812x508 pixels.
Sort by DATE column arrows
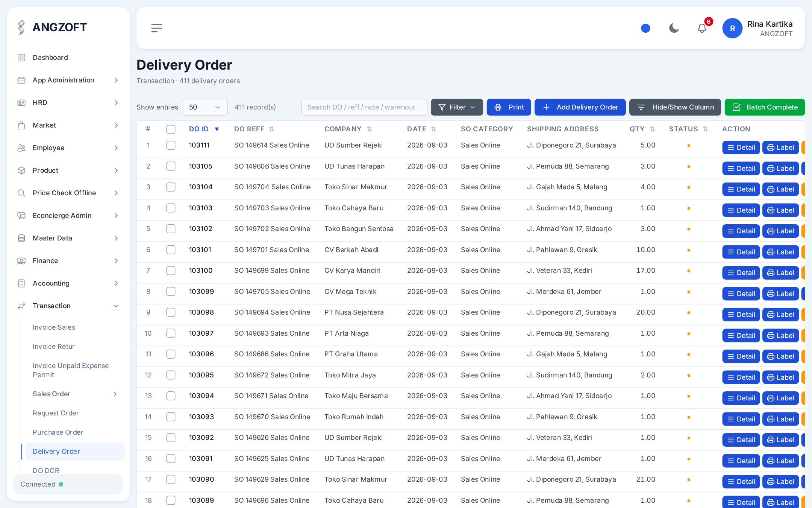[x=434, y=129]
